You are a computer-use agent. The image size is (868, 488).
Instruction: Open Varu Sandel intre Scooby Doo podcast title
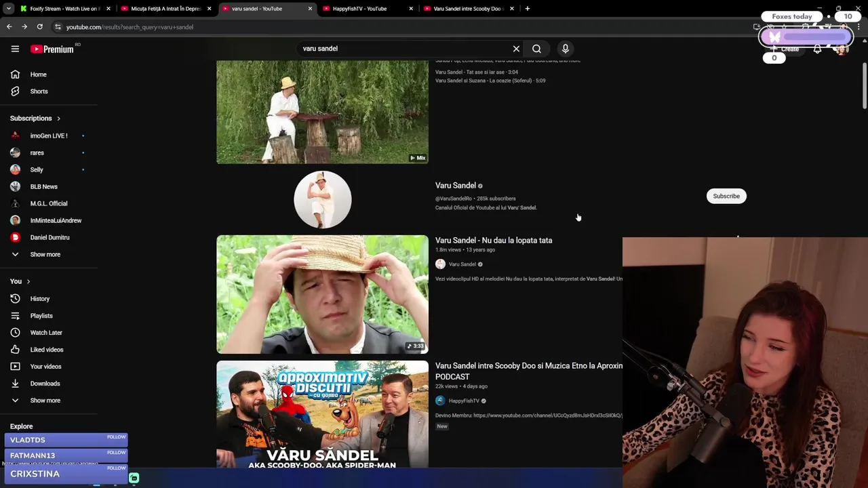pos(529,371)
